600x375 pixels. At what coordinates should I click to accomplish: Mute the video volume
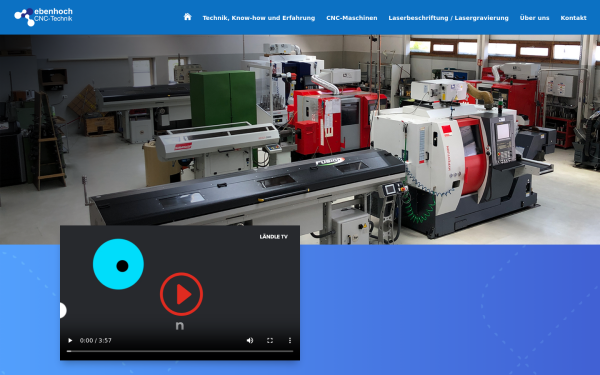click(x=250, y=340)
